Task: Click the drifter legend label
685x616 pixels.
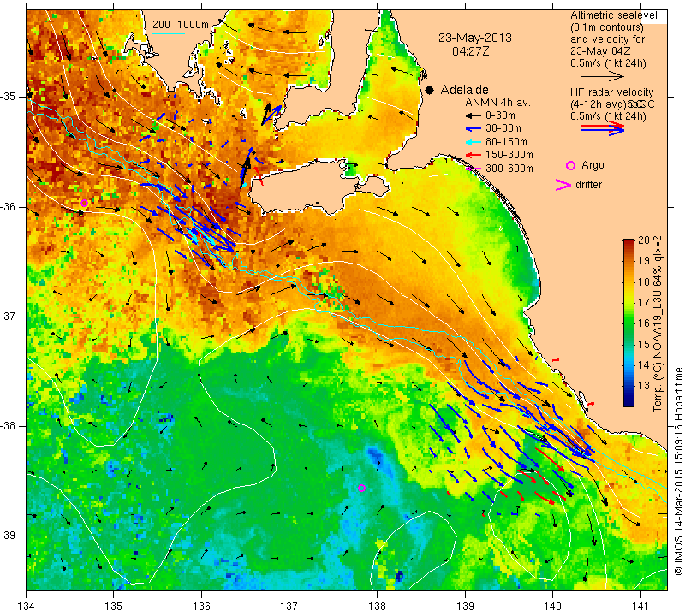Action: (x=588, y=185)
